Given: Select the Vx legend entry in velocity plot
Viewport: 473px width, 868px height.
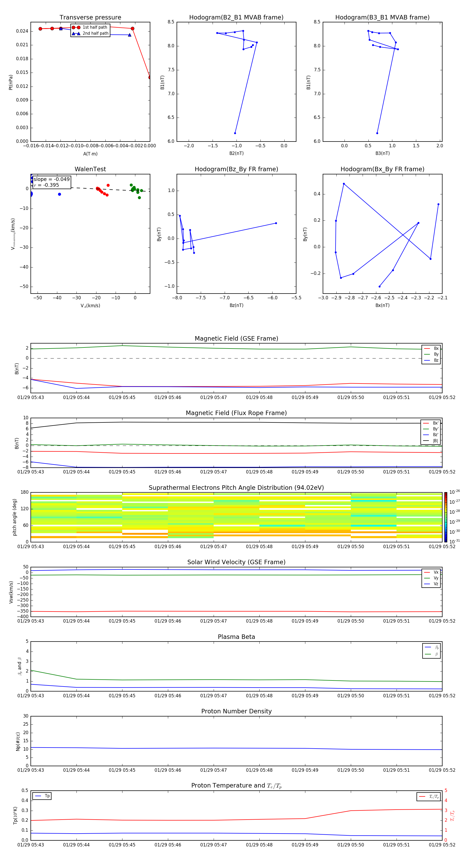Looking at the screenshot, I should coord(431,572).
